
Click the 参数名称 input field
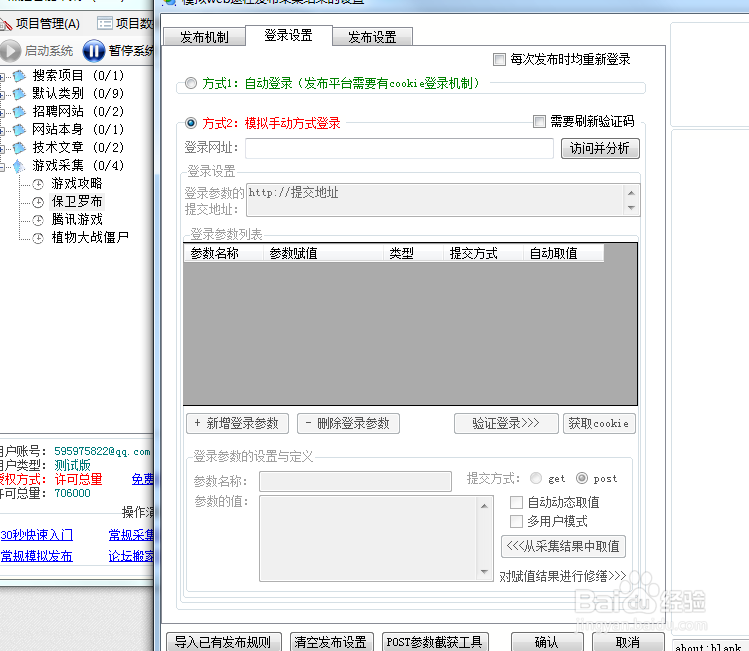point(355,481)
